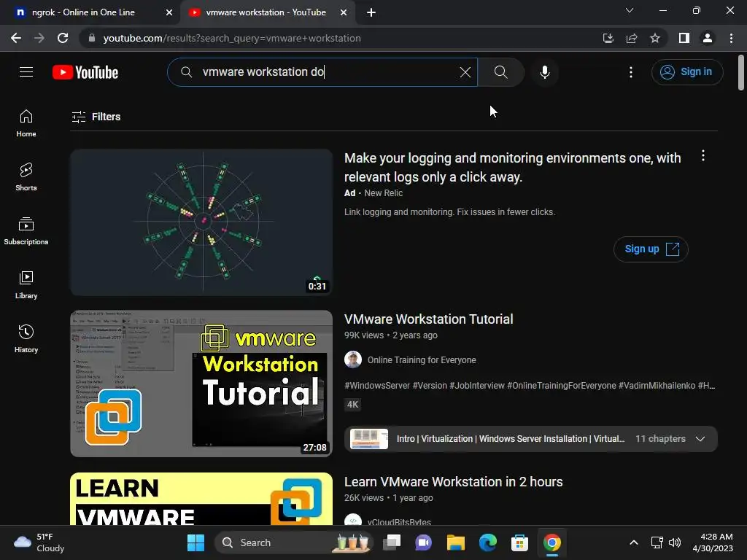Close the vmware workstation YouTube tab
Screen dimensions: 747x560
[x=344, y=12]
